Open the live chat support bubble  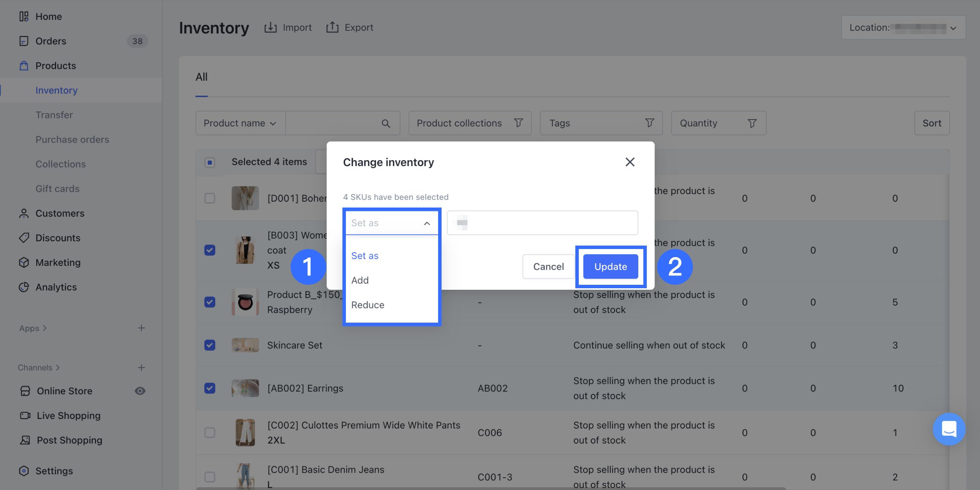(948, 429)
